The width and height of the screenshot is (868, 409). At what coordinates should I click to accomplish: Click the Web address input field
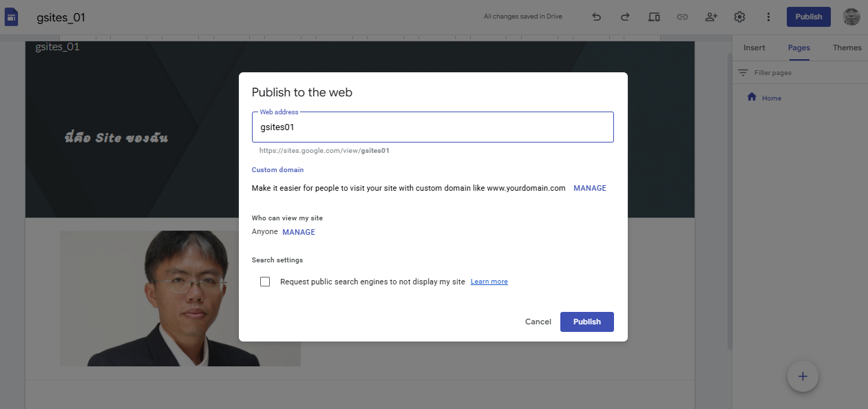click(432, 127)
